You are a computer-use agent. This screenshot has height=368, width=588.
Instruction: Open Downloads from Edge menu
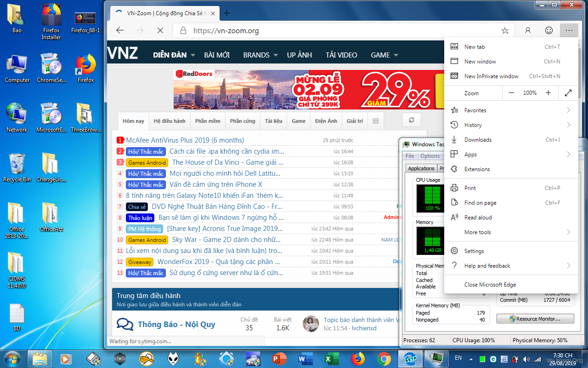(x=511, y=140)
